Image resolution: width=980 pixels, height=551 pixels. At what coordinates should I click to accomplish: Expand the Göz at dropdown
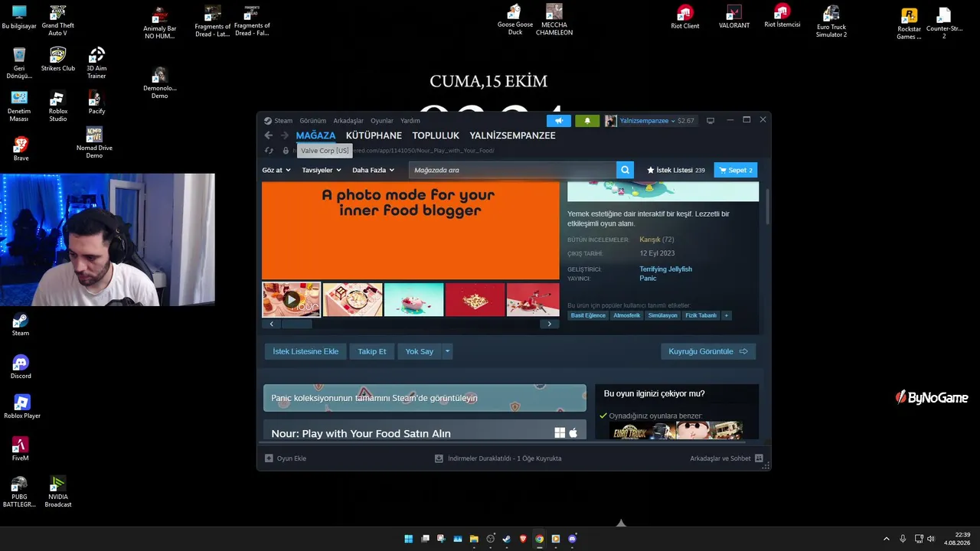pos(276,170)
